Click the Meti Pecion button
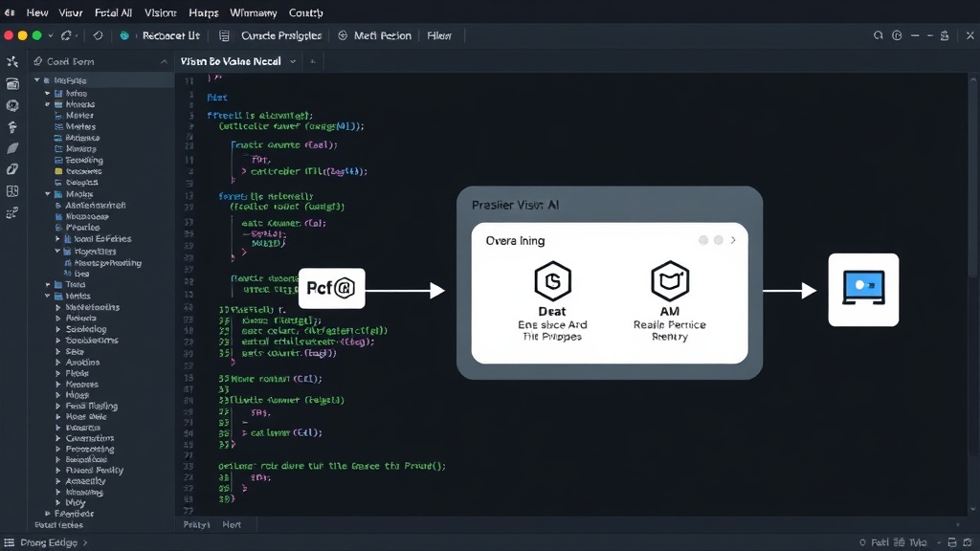This screenshot has height=551, width=980. pos(374,35)
